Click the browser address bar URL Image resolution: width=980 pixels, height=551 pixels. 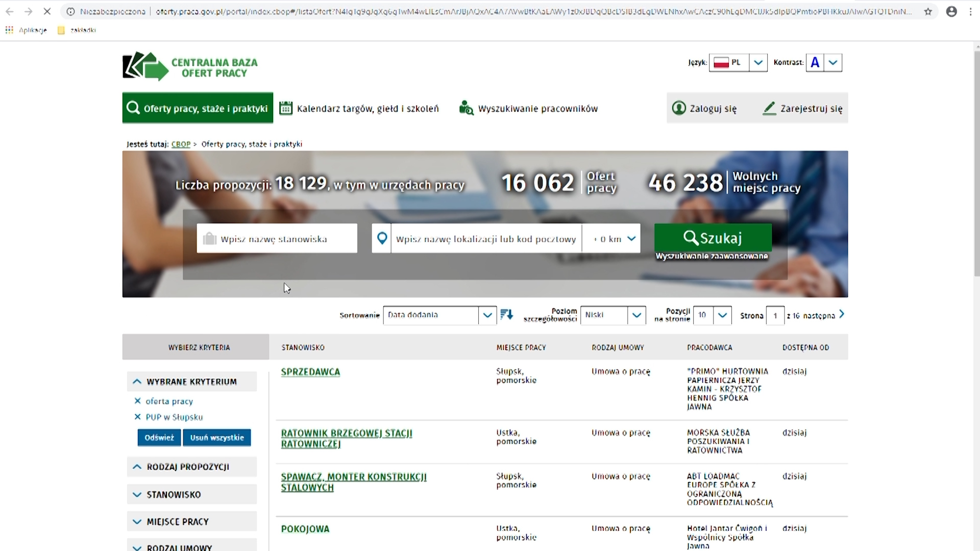(533, 11)
